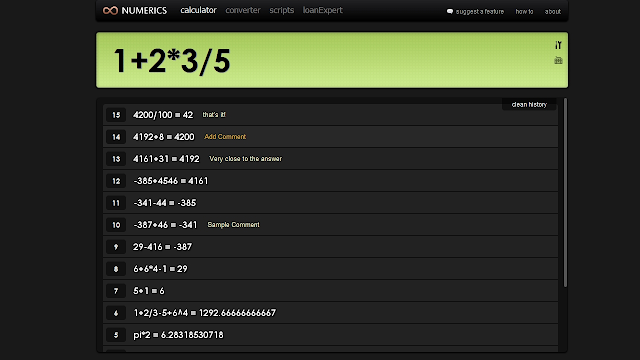Click the entry pi*2 = 6.28318530718
640x360 pixels.
coord(178,335)
